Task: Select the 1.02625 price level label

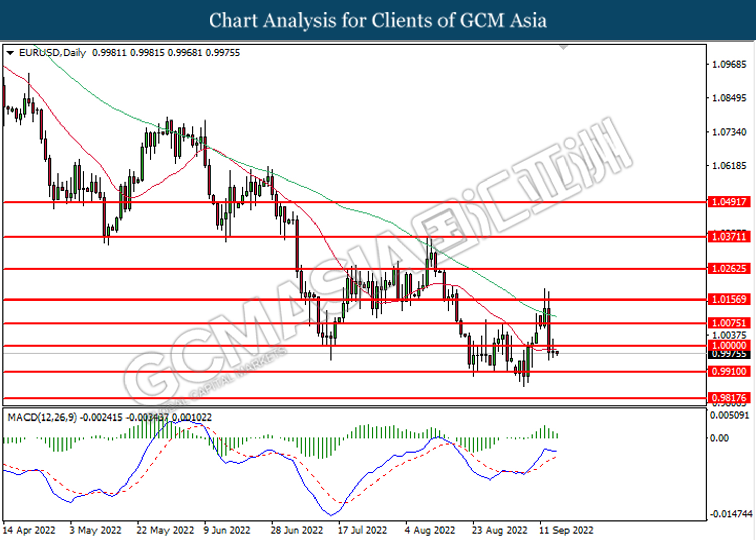Action: [729, 268]
